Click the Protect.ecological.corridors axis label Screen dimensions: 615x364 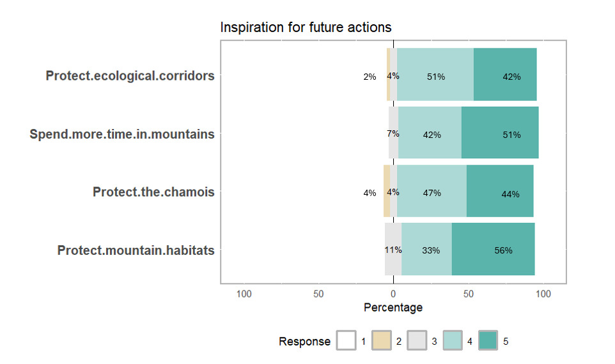pyautogui.click(x=130, y=76)
